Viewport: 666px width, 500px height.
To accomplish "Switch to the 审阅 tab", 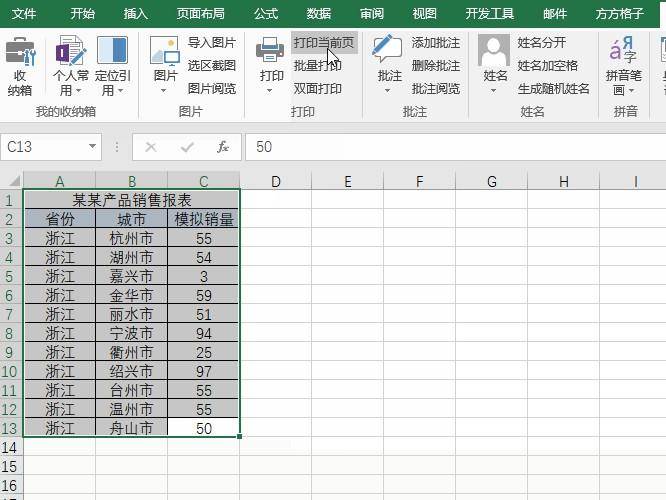I will point(372,14).
